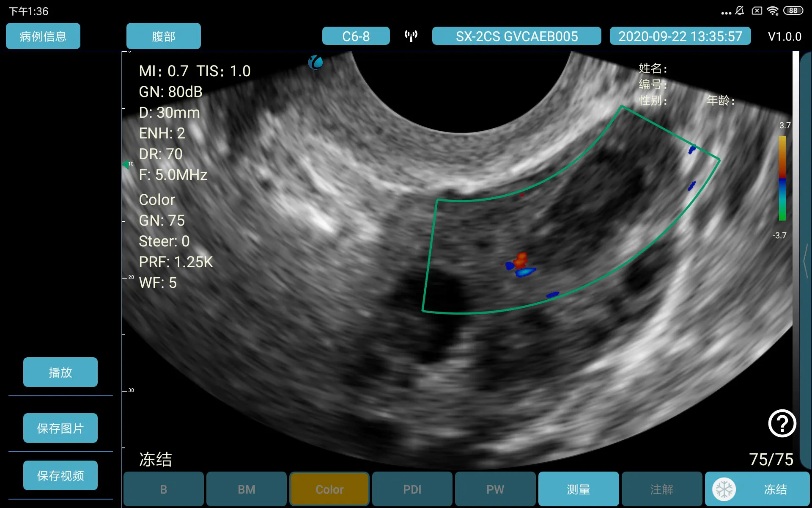Tap the probe orientation marker logo
Image resolution: width=812 pixels, height=508 pixels.
(315, 63)
